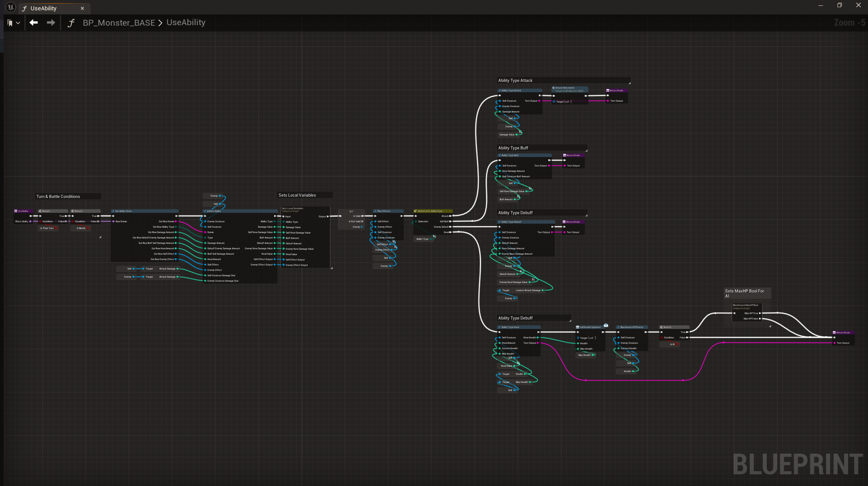
Task: Click the UseAbility breadcrumb link
Action: (186, 22)
